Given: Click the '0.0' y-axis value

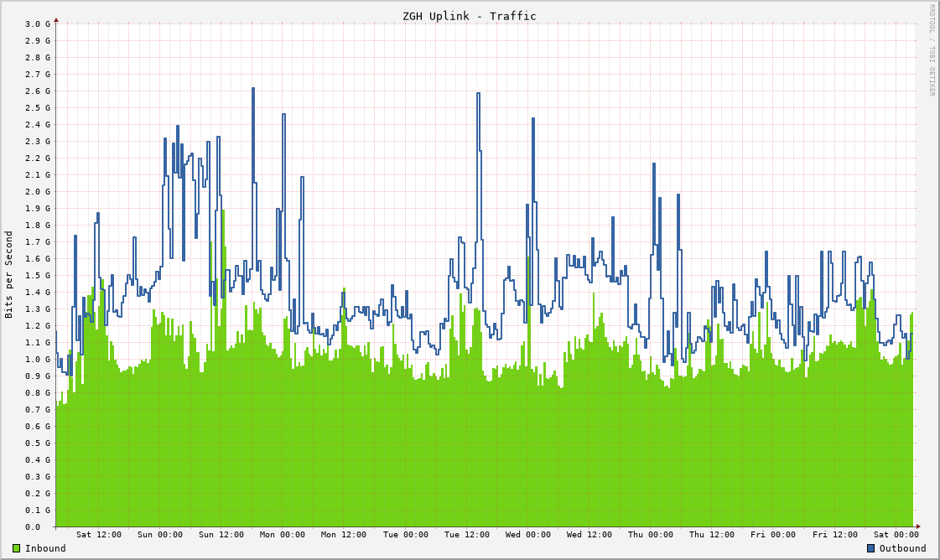Looking at the screenshot, I should point(34,527).
